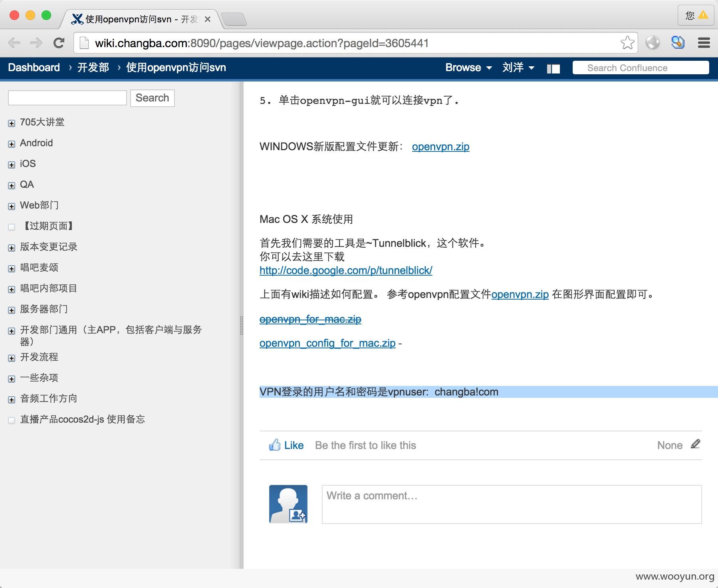Open openvpn.zip link in the Mac section
Image resolution: width=718 pixels, height=588 pixels.
tap(520, 294)
